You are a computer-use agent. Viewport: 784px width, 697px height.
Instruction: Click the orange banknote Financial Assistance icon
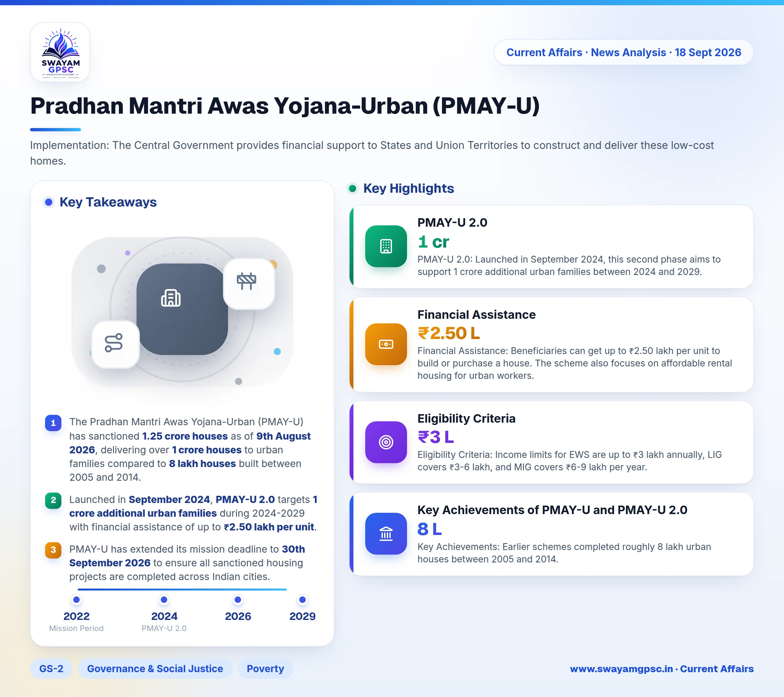tap(386, 344)
